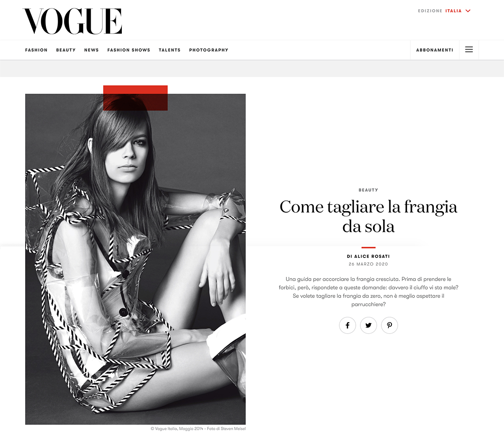Click the Beauty category label above headline
504x434 pixels.
coord(368,190)
